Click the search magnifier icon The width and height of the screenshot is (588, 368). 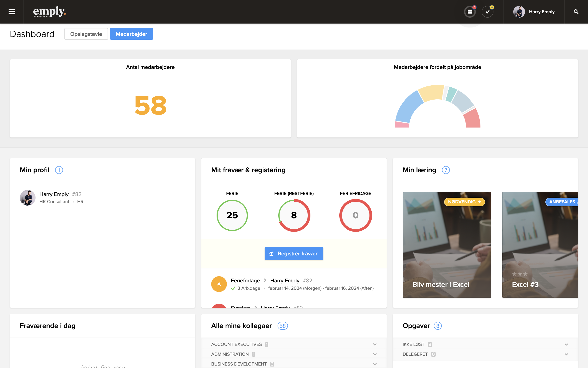(576, 12)
